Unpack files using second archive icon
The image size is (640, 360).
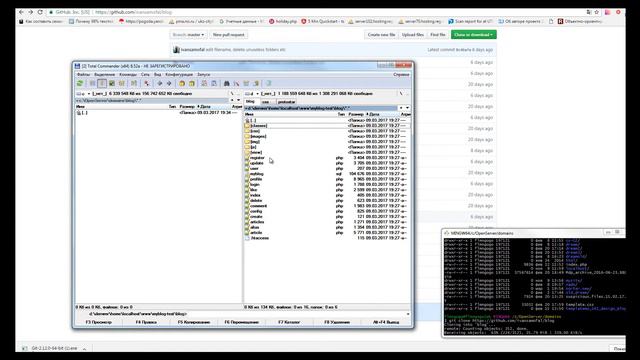[191, 83]
